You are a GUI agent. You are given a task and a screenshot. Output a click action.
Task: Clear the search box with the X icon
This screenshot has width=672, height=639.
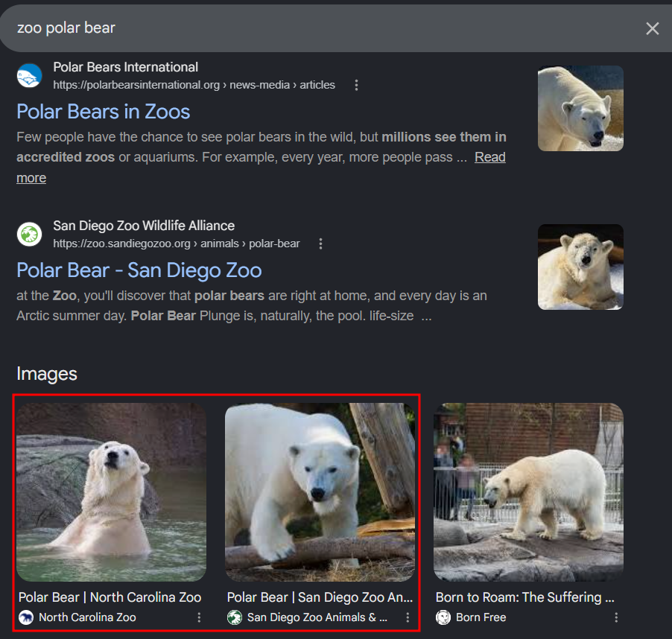pos(652,29)
